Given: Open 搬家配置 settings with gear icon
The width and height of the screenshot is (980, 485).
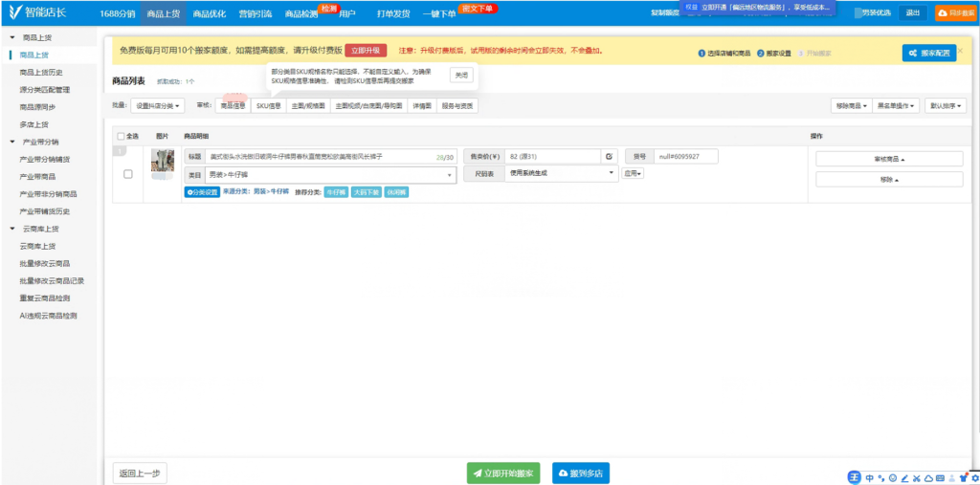Looking at the screenshot, I should coord(928,53).
